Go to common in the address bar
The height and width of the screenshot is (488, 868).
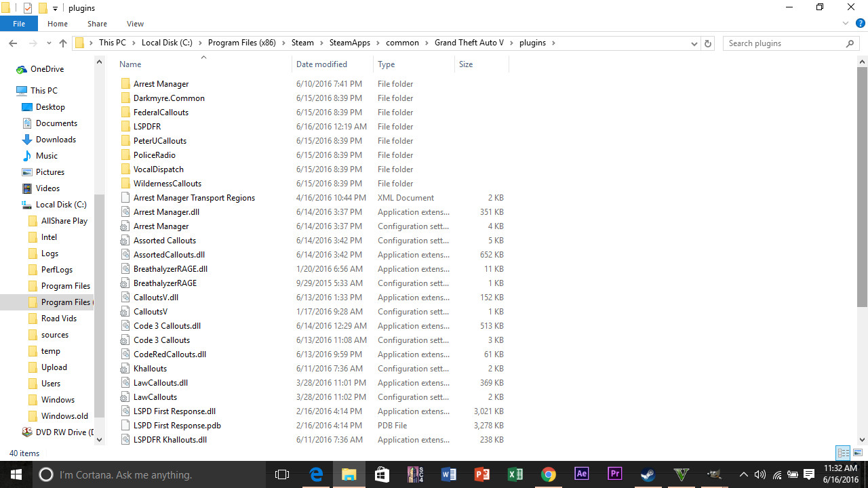[403, 43]
